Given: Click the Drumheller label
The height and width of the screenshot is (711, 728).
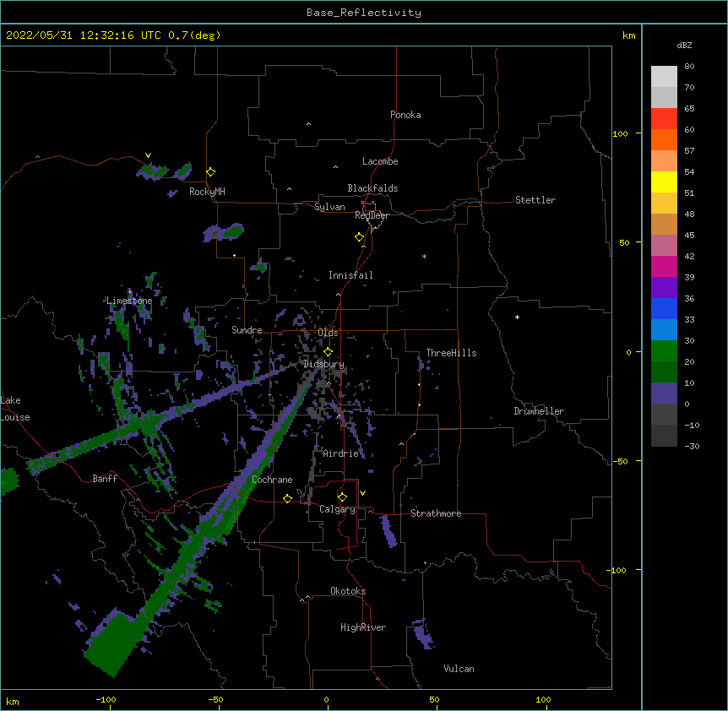Looking at the screenshot, I should tap(539, 411).
